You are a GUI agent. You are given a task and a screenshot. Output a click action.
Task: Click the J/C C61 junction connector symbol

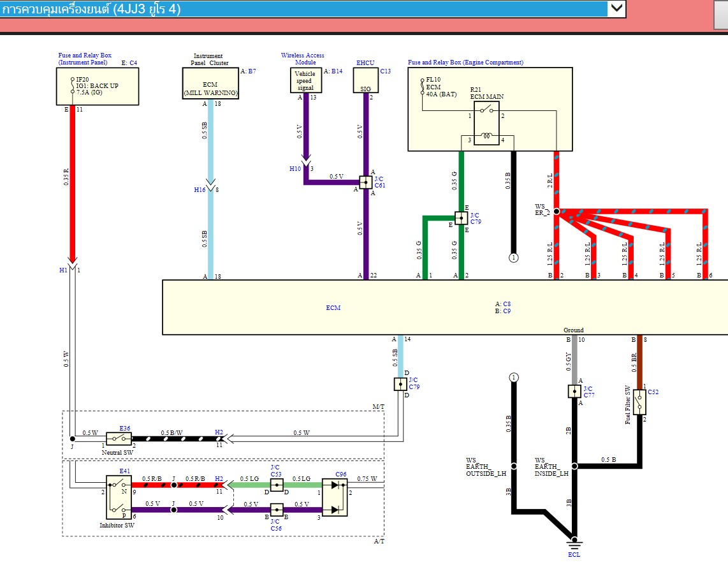point(365,182)
